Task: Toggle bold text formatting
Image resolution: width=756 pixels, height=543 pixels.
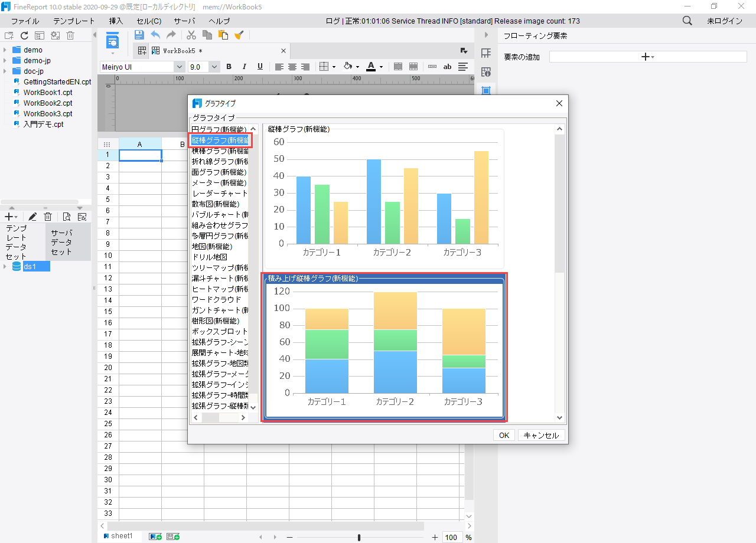Action: click(229, 67)
